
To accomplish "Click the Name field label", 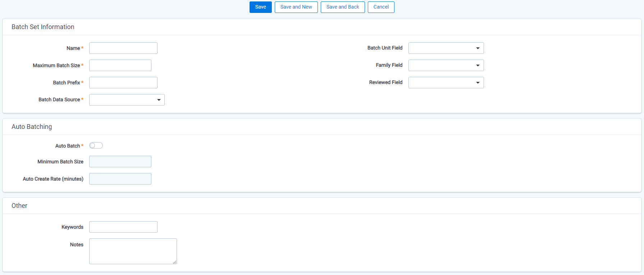I will coord(73,48).
